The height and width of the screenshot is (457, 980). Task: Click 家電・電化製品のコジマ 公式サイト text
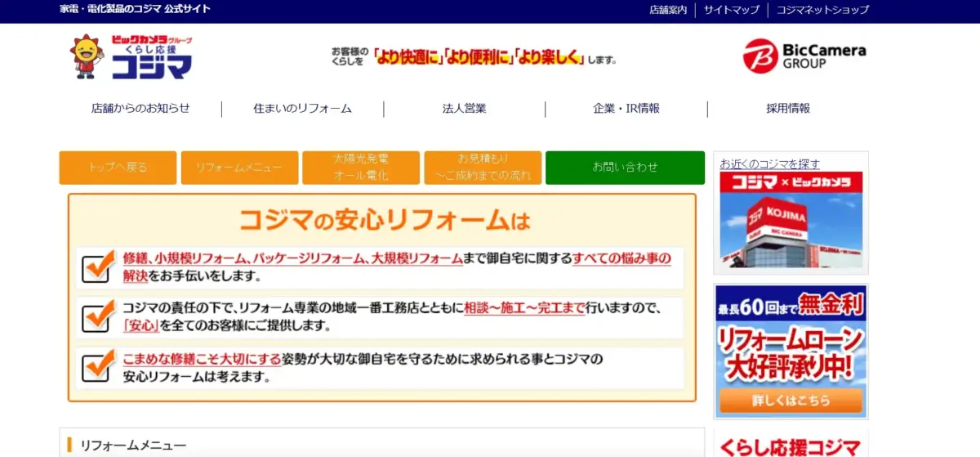pyautogui.click(x=136, y=9)
